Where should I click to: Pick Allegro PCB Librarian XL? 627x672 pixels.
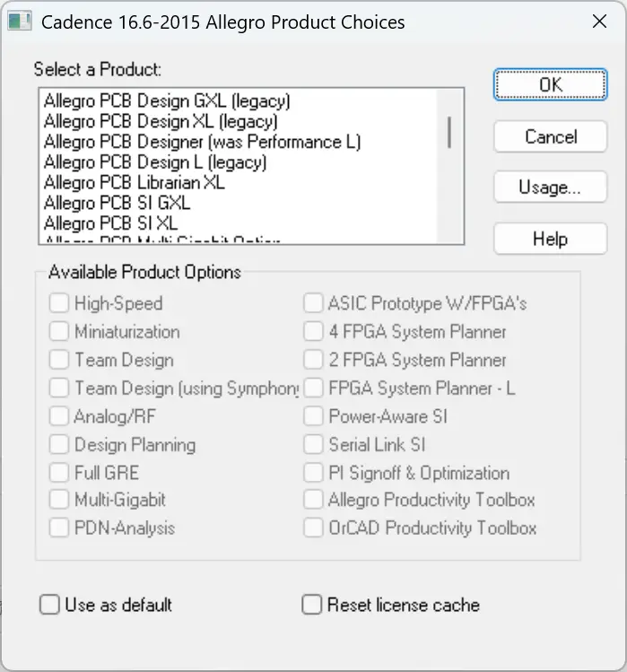135,182
